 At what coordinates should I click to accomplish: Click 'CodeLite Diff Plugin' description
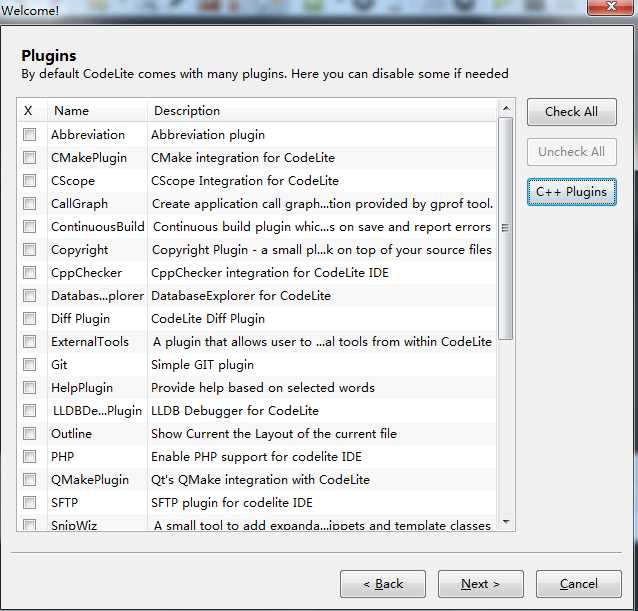(208, 319)
